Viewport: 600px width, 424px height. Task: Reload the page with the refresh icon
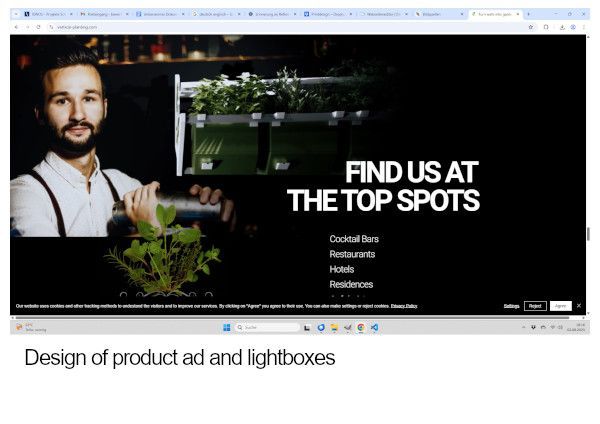pos(38,27)
